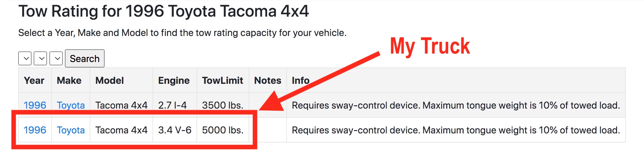This screenshot has height=167, width=644.
Task: Click the Tow Rating page heading
Action: click(164, 11)
